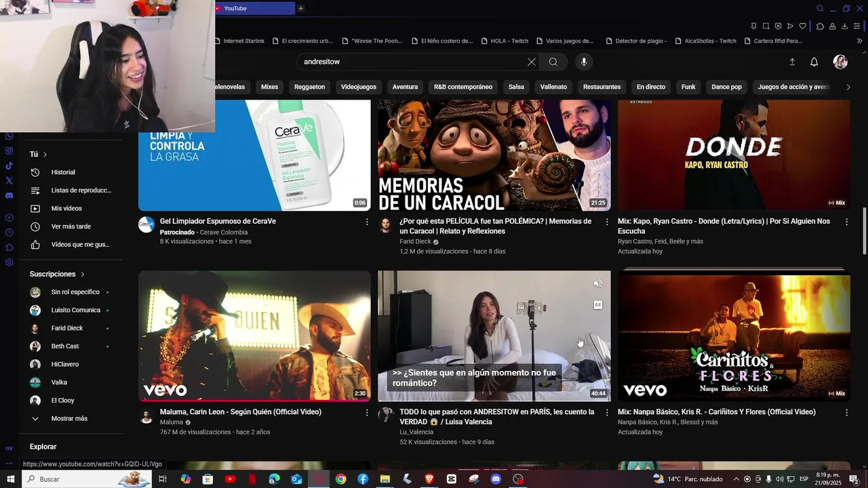Open Netflix from the Windows taskbar
The image size is (868, 488).
(252, 479)
